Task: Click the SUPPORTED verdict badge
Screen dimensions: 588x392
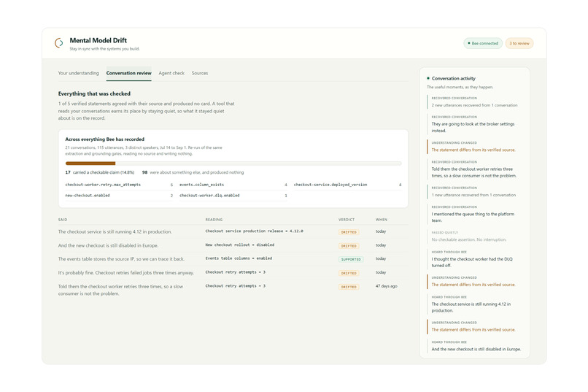Action: (x=351, y=260)
